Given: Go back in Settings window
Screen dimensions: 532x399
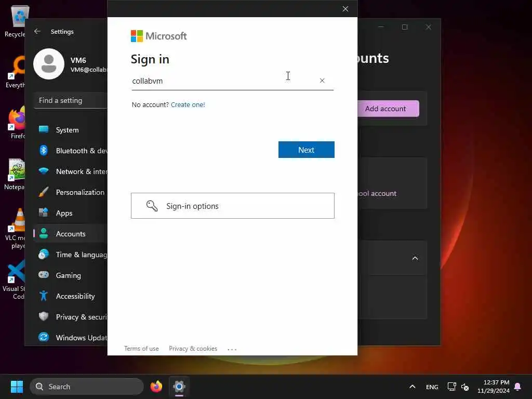Looking at the screenshot, I should click(37, 31).
